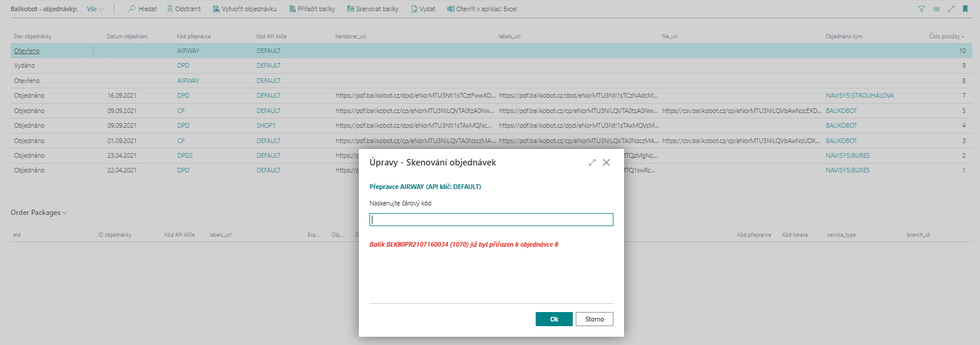Click the handover_url column header
Screen dimensions: 980x345
click(x=351, y=37)
